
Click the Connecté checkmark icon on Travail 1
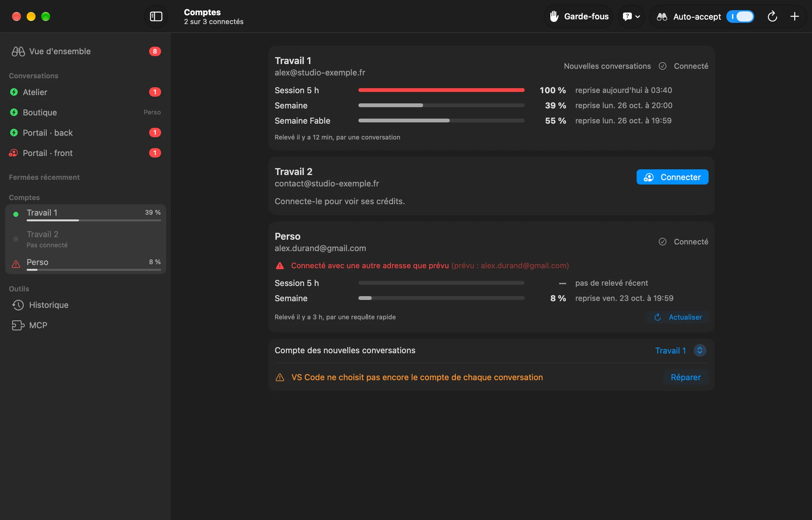click(x=663, y=66)
